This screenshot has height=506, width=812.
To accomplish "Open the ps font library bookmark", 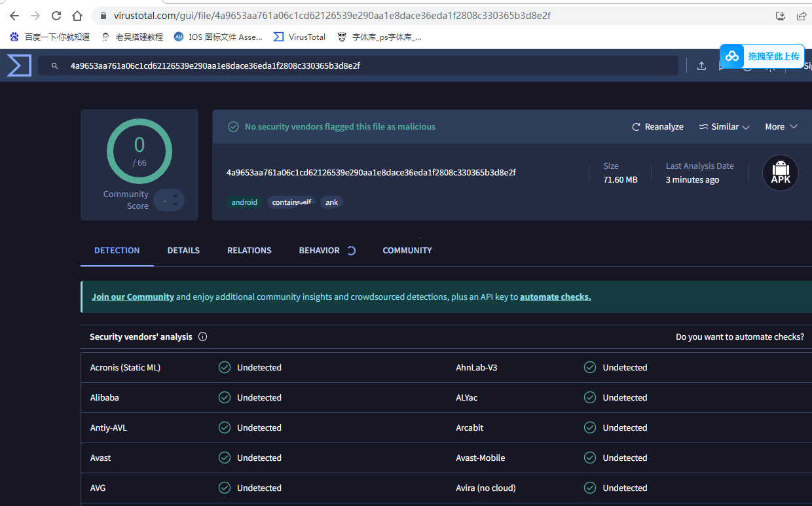I will (379, 37).
